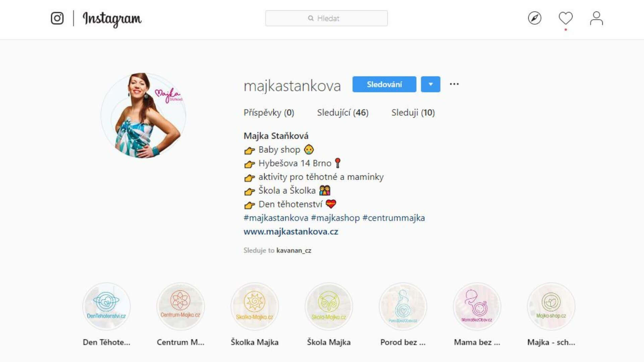Click the Hledat search field

326,18
